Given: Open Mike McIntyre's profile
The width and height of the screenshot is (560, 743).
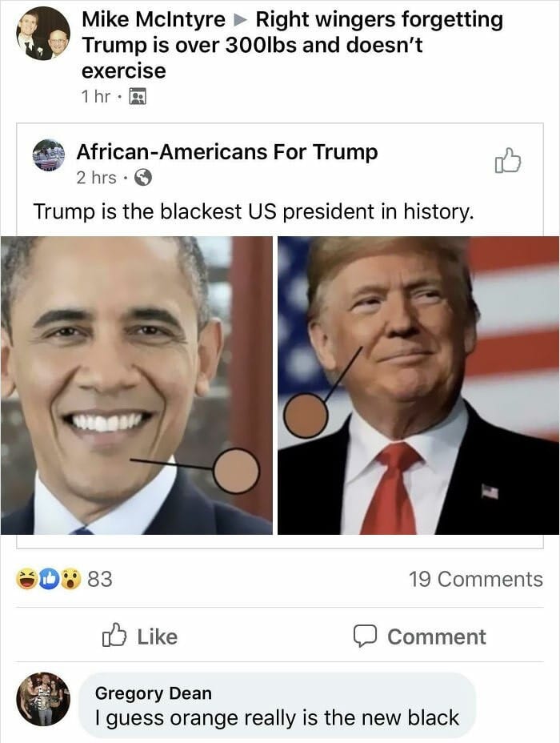Looking at the screenshot, I should click(x=154, y=20).
